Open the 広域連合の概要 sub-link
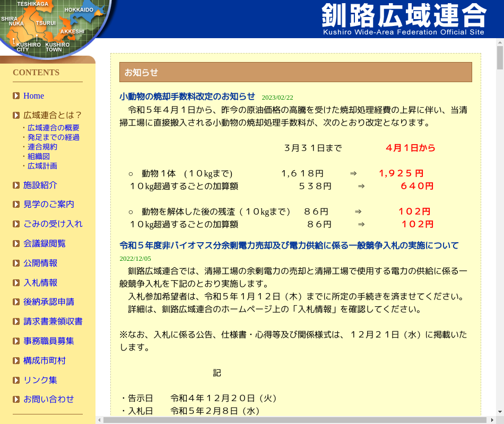The height and width of the screenshot is (424, 504). 54,128
